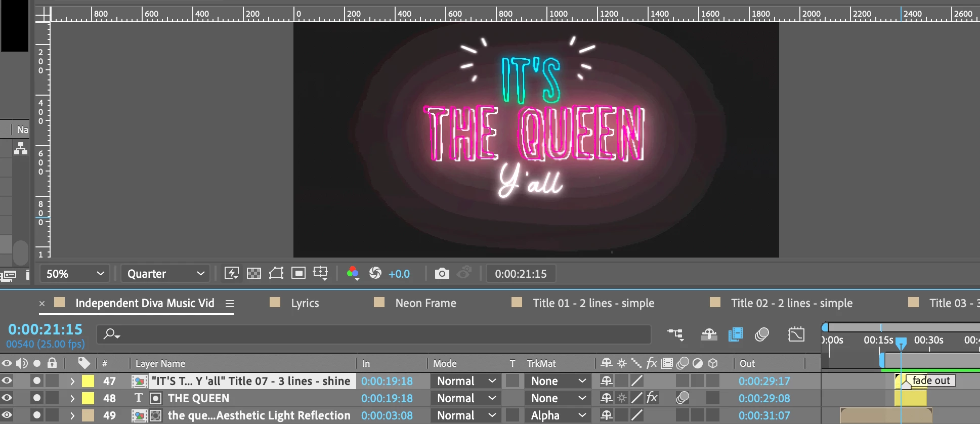This screenshot has height=424, width=980.
Task: Open the Quarter resolution dropdown
Action: click(165, 273)
